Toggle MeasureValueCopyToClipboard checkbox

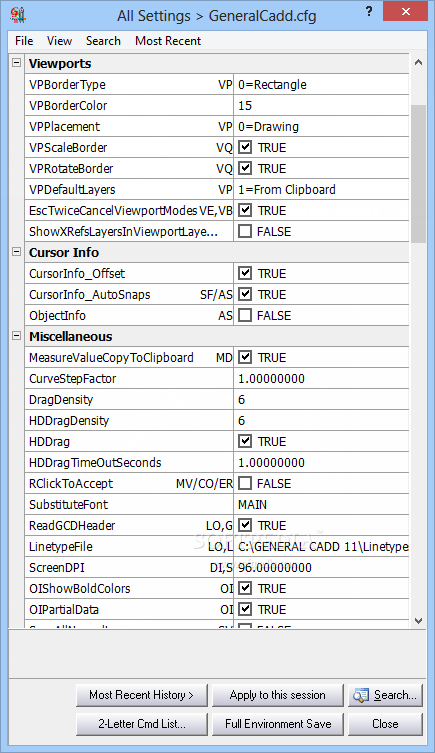(245, 357)
